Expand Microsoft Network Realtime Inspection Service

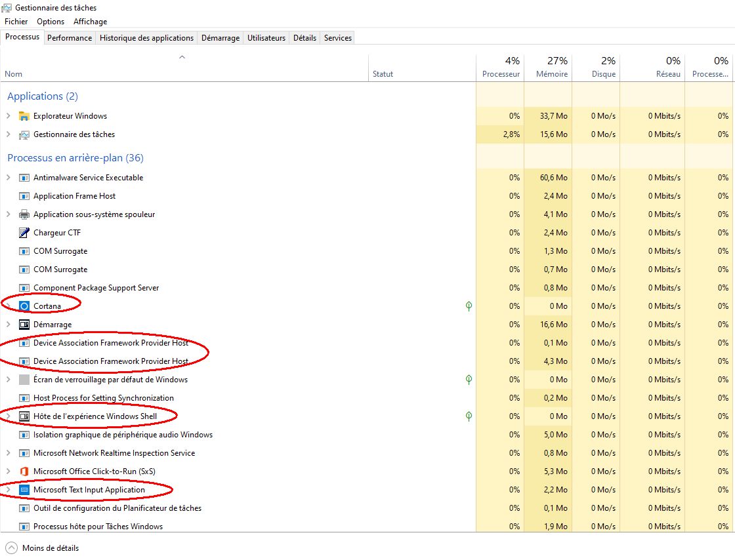click(8, 453)
